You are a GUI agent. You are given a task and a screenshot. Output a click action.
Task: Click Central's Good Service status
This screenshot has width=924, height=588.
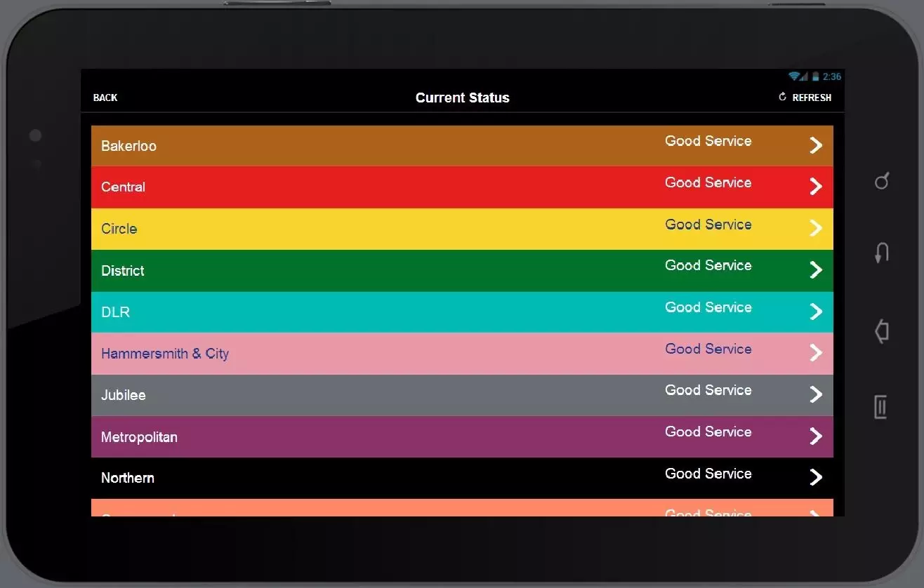[708, 182]
